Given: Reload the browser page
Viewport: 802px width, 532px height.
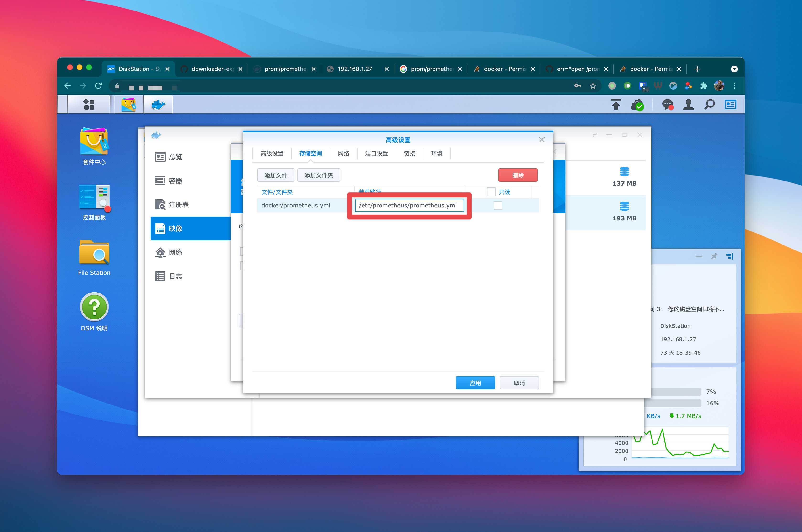Looking at the screenshot, I should [x=98, y=85].
